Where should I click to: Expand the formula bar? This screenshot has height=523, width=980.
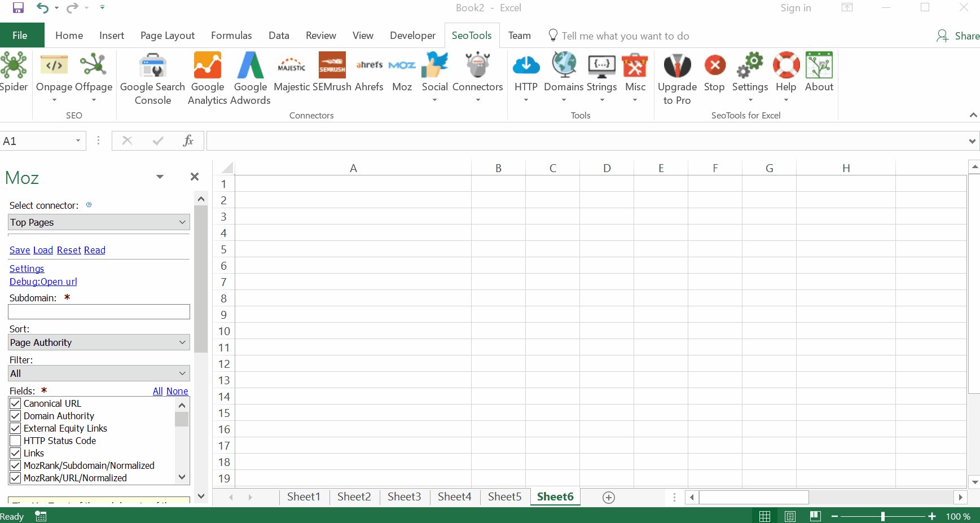(x=972, y=141)
